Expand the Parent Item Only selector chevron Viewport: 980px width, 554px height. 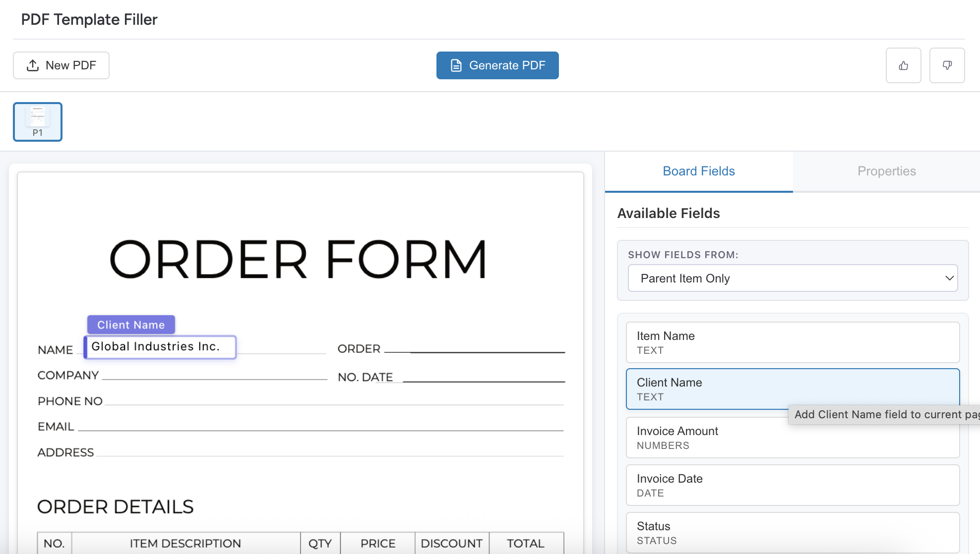pyautogui.click(x=948, y=278)
